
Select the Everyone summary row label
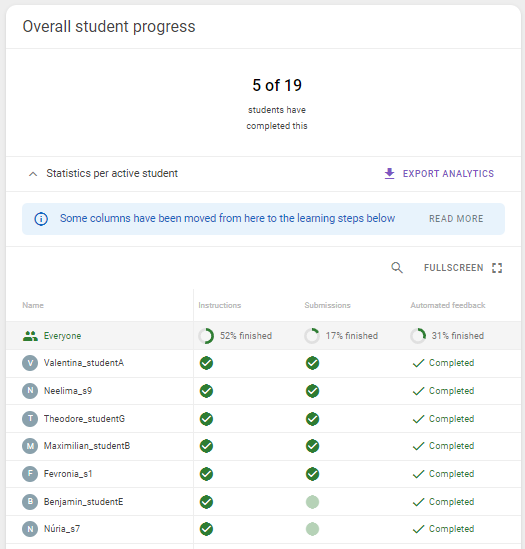pos(62,336)
